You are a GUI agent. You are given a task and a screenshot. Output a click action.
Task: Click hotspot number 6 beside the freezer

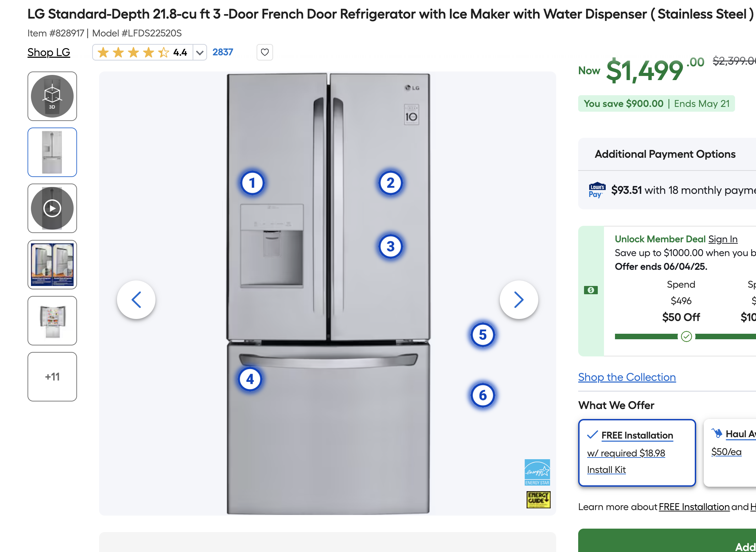[483, 395]
